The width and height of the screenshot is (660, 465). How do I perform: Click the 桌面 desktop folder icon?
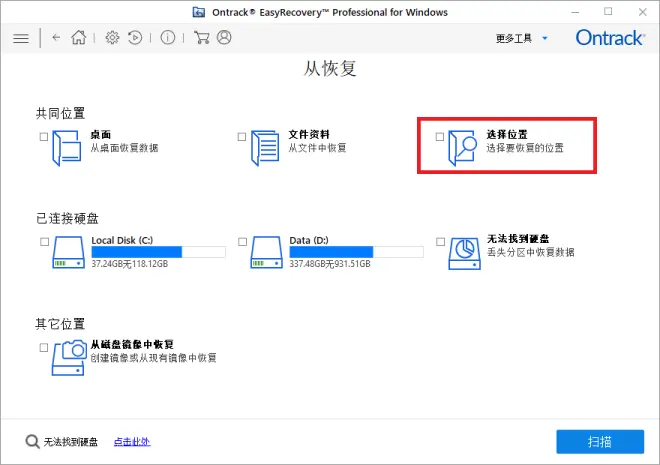pos(67,148)
